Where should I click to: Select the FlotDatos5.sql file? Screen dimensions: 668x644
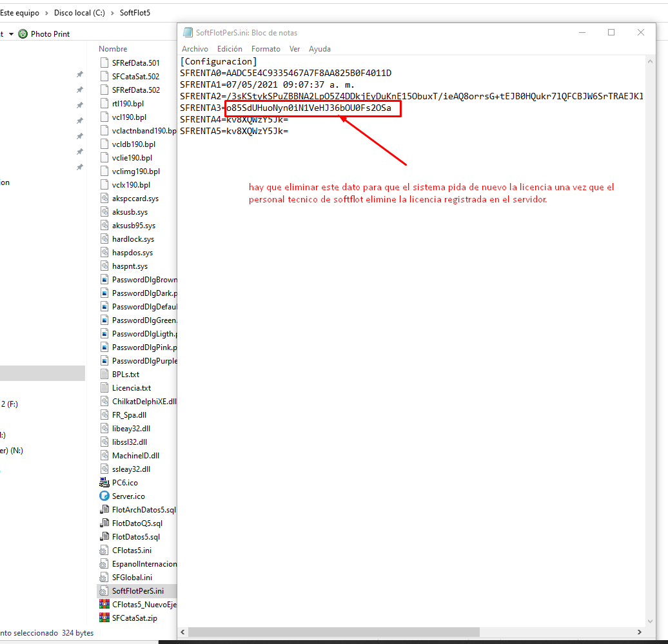pos(136,536)
